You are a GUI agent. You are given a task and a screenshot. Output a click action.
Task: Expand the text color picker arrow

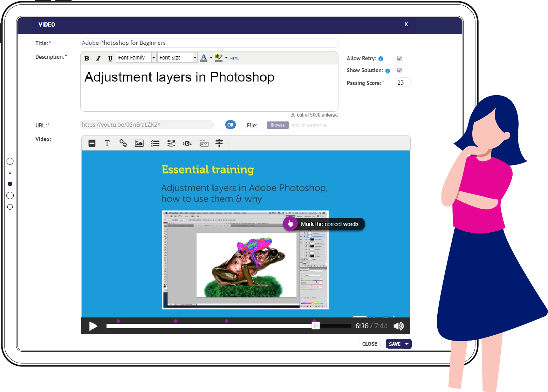(211, 58)
